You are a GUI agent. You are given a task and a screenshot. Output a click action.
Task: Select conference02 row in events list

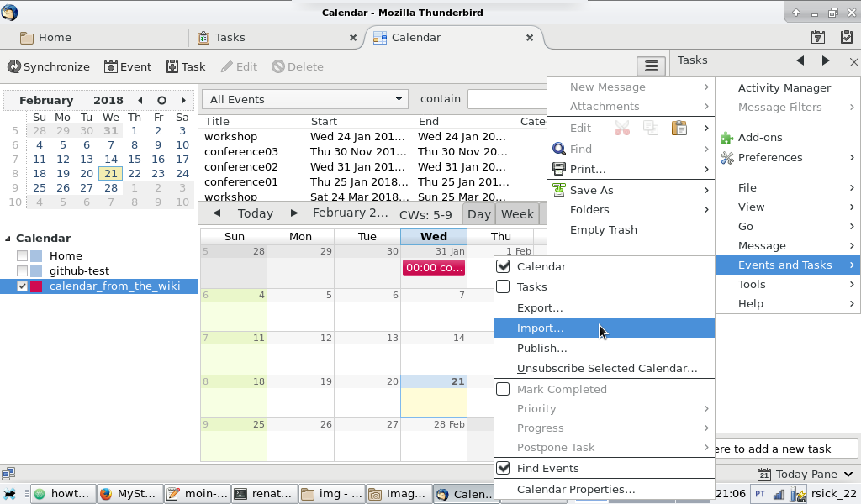pyautogui.click(x=373, y=166)
